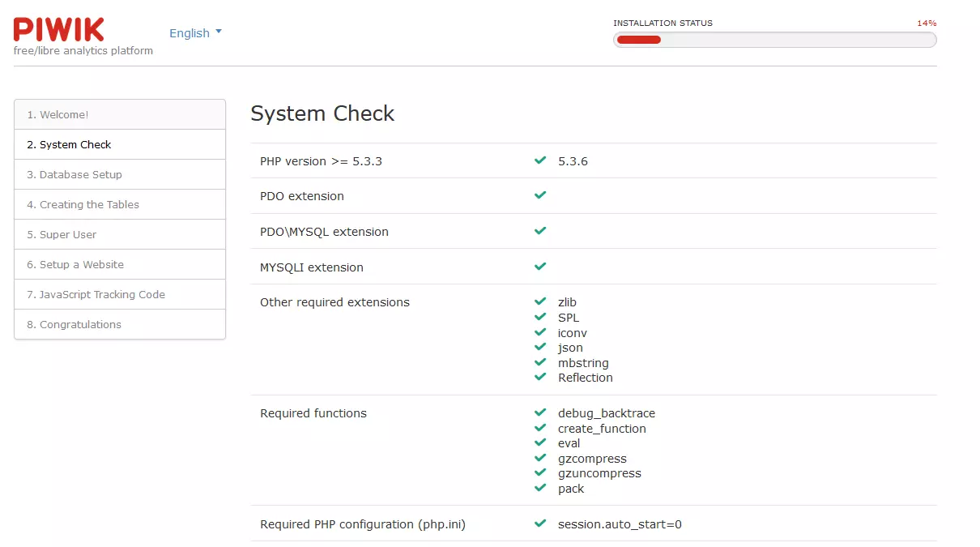Select the 2. System Check step

pos(120,144)
